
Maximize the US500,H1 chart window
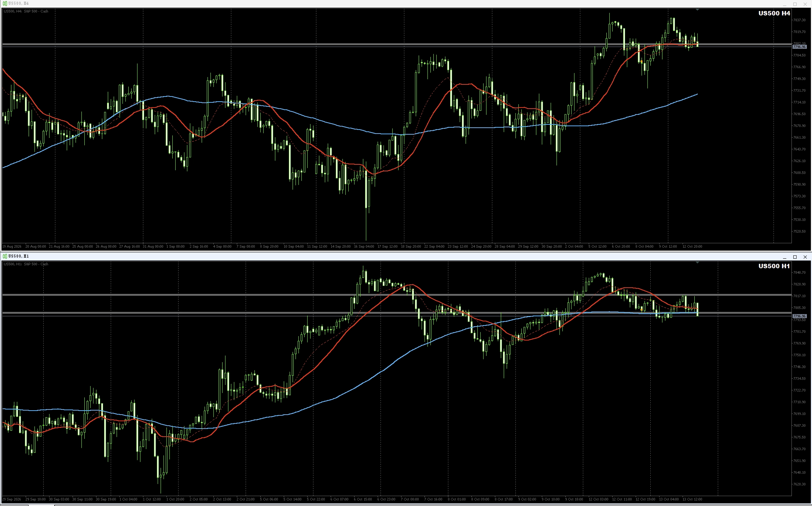[795, 257]
